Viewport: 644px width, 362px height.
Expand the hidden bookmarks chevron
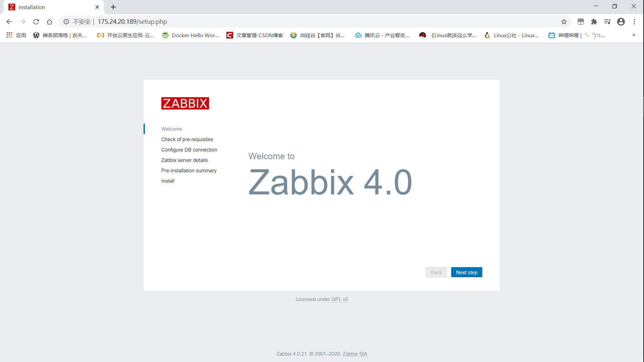pos(634,35)
